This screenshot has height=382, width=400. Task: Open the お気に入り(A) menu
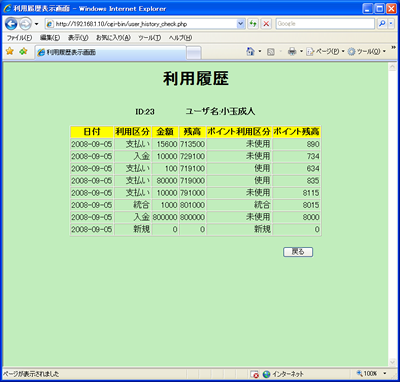[113, 38]
